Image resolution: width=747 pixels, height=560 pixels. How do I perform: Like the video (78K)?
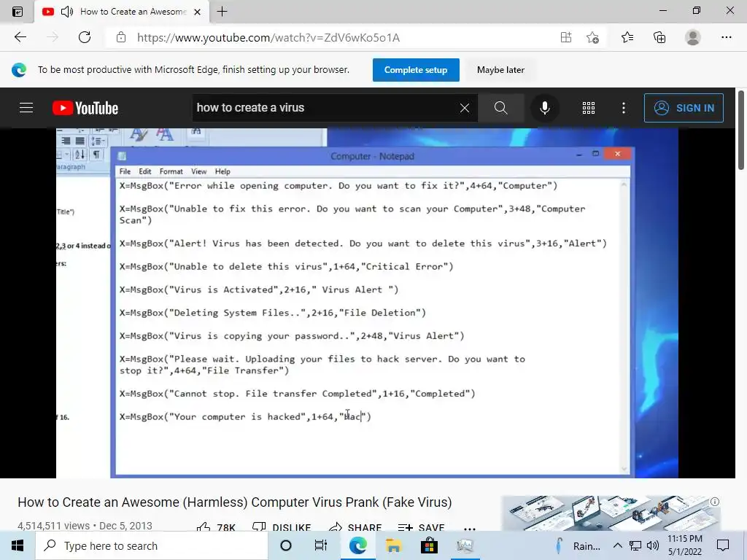coord(216,527)
